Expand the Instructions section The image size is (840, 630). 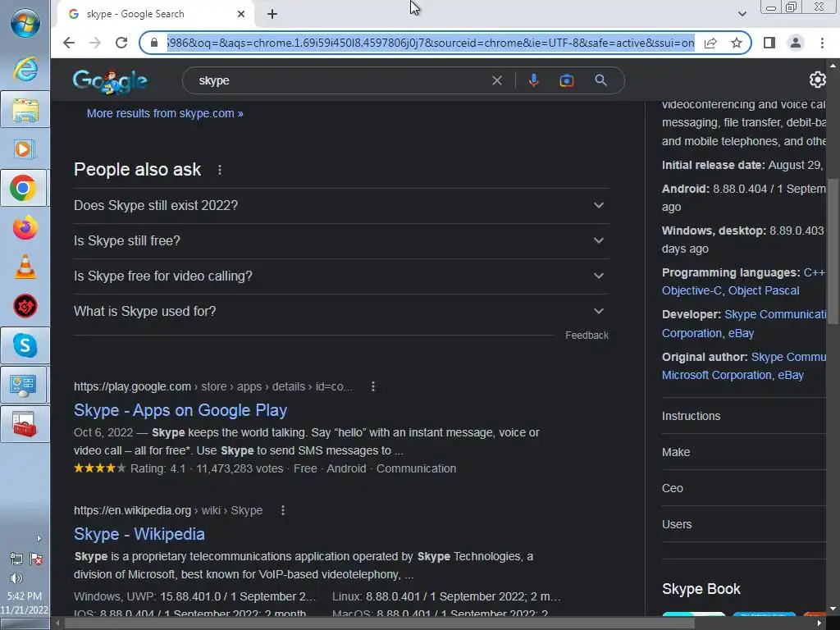tap(744, 416)
